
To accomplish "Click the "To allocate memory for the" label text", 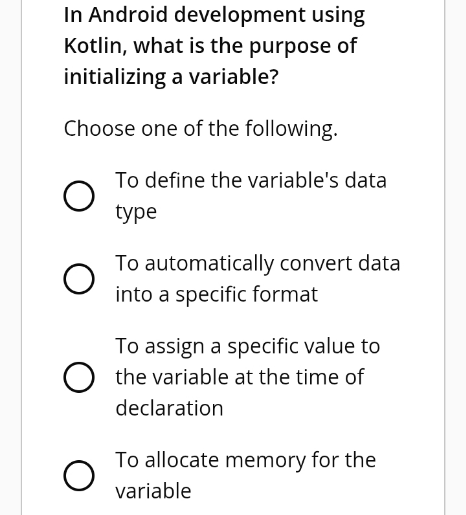I will [x=246, y=460].
